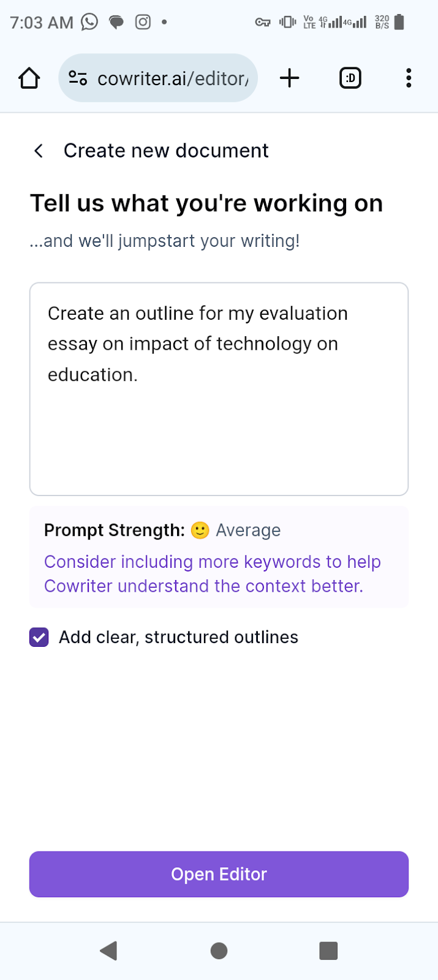Click the Open Editor button
This screenshot has height=980, width=438.
[219, 874]
